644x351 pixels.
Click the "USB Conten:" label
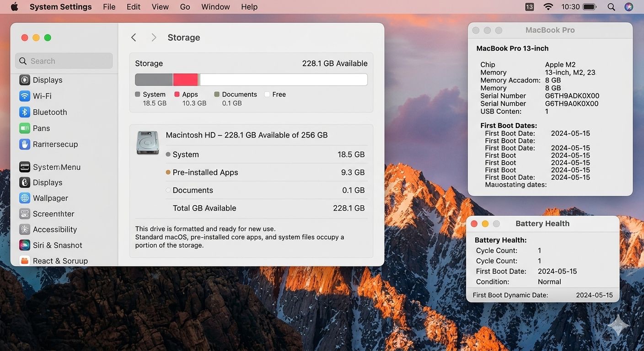501,111
